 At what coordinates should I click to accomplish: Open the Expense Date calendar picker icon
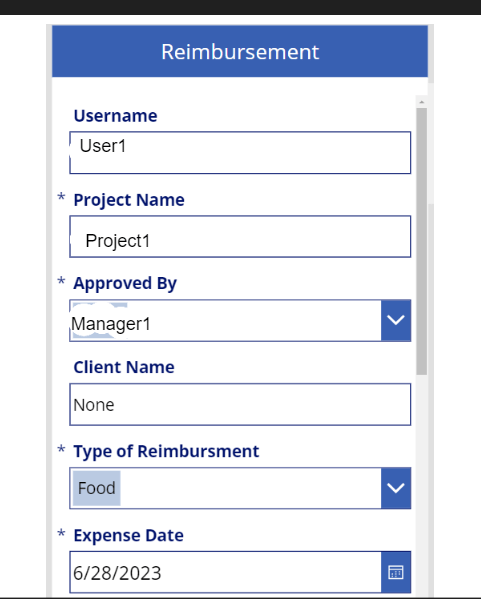396,572
